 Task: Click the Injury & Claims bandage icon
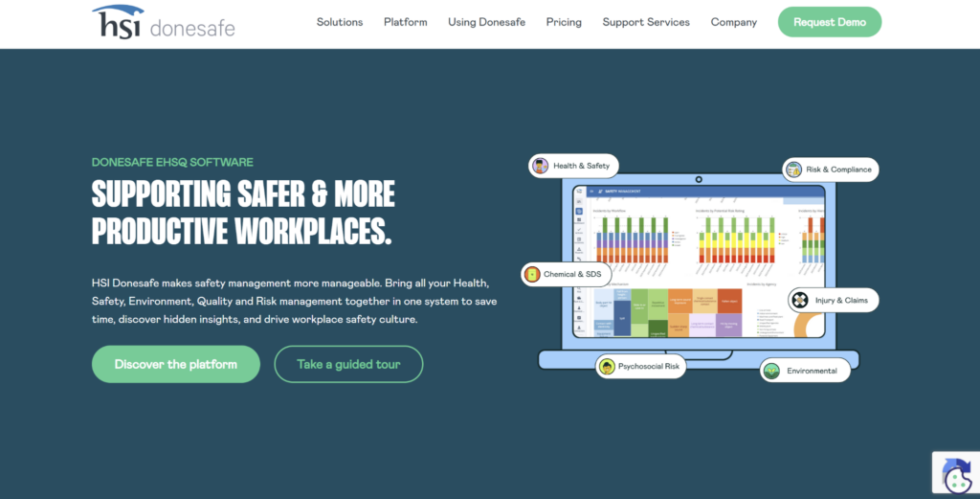[799, 300]
